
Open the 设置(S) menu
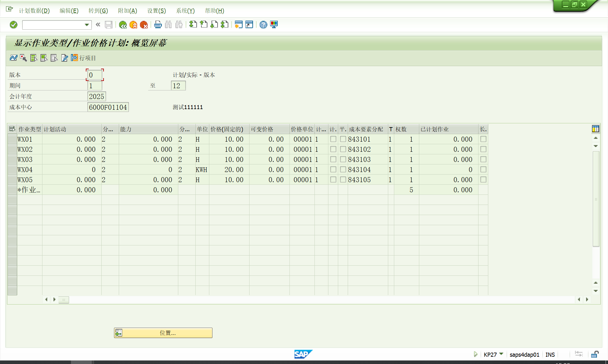coord(156,11)
